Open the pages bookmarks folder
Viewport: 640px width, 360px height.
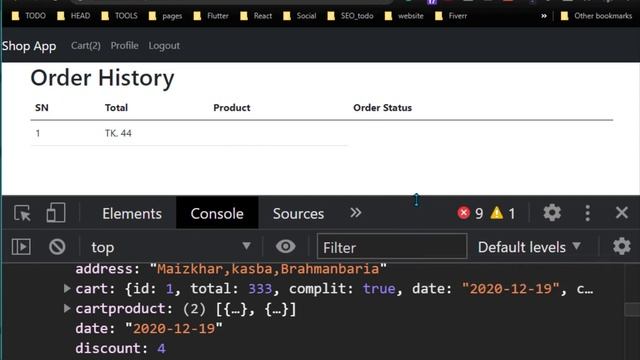coord(165,16)
